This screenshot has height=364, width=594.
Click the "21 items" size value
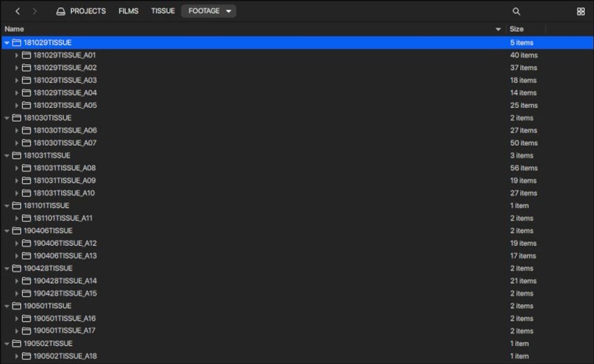[x=523, y=281]
